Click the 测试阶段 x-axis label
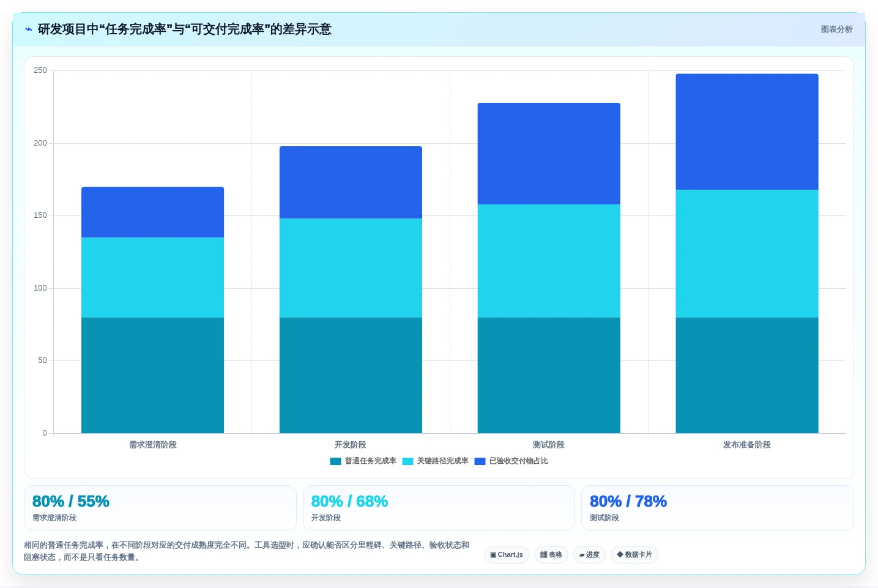 click(x=549, y=445)
